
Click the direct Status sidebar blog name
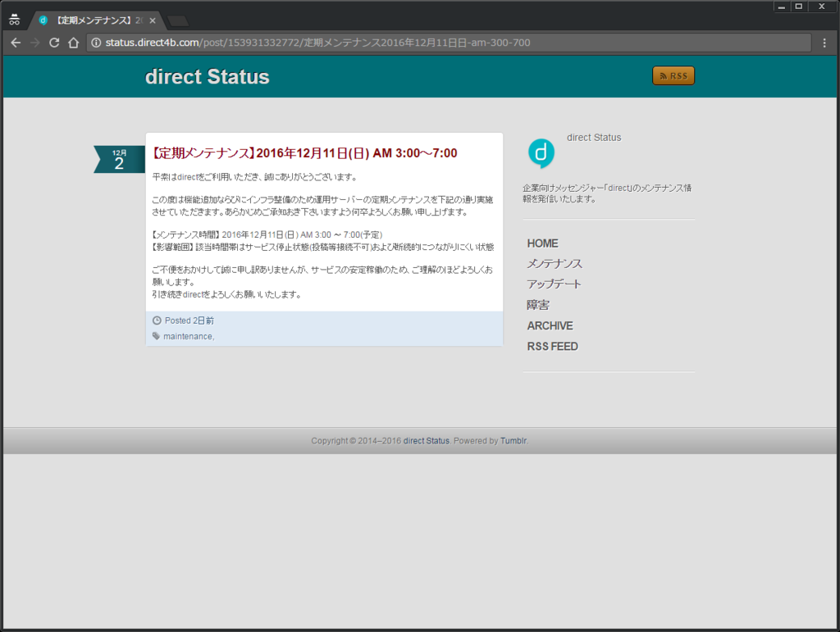594,138
